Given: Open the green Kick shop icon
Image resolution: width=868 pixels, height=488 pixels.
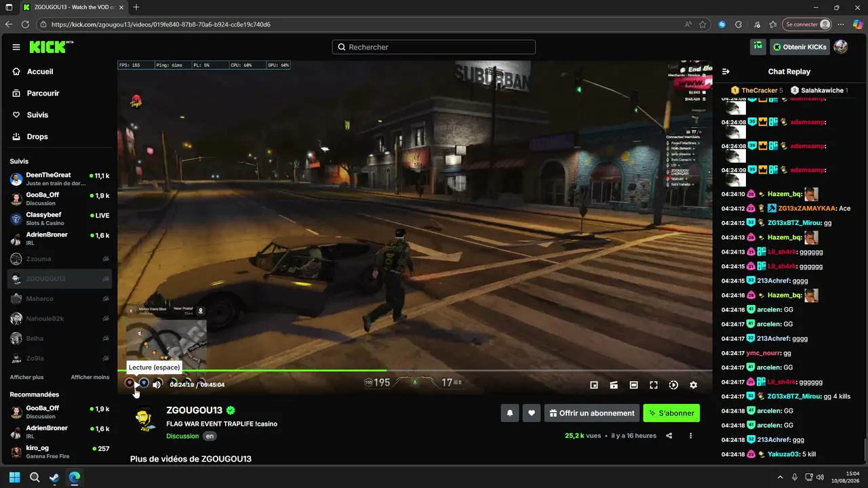Looking at the screenshot, I should pos(758,47).
